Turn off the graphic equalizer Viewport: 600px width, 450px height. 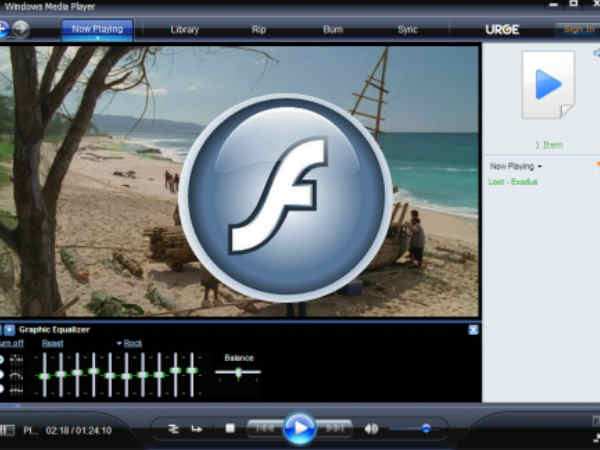click(10, 343)
